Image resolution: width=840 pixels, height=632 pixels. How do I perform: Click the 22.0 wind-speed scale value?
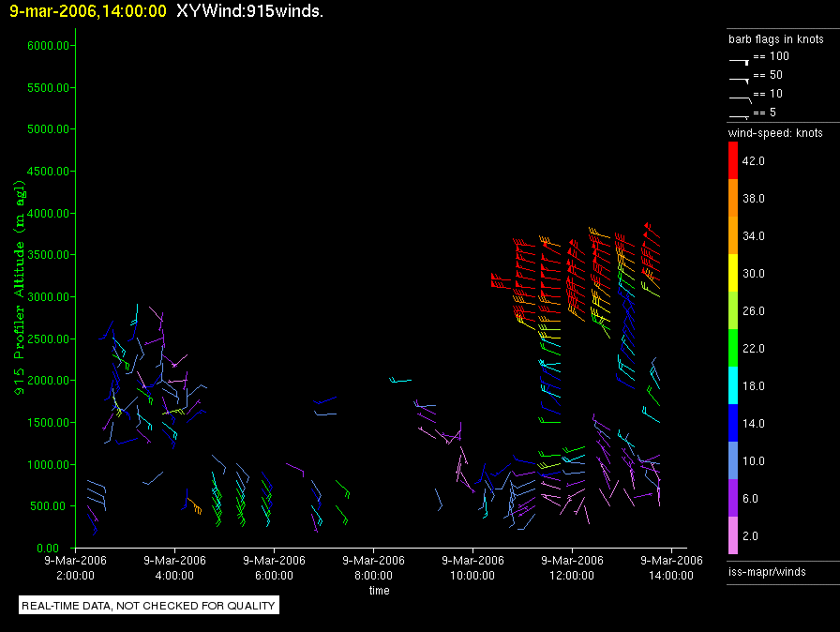click(753, 348)
